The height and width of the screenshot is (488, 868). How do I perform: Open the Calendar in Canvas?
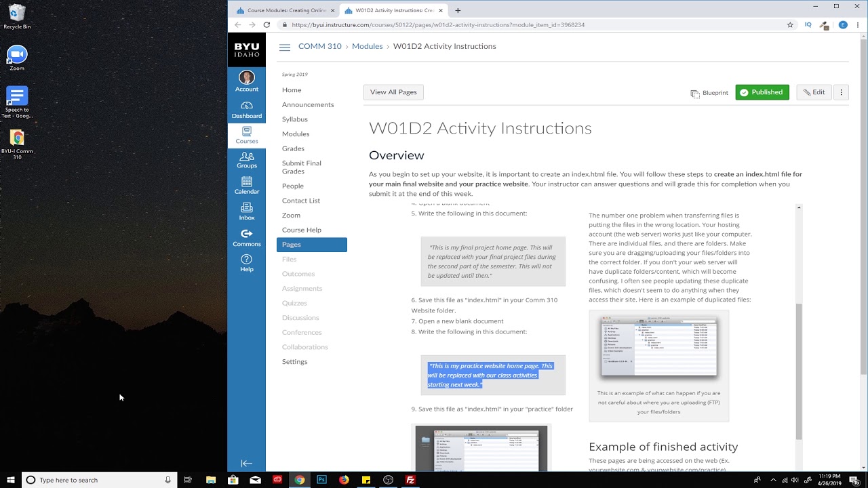pyautogui.click(x=247, y=185)
